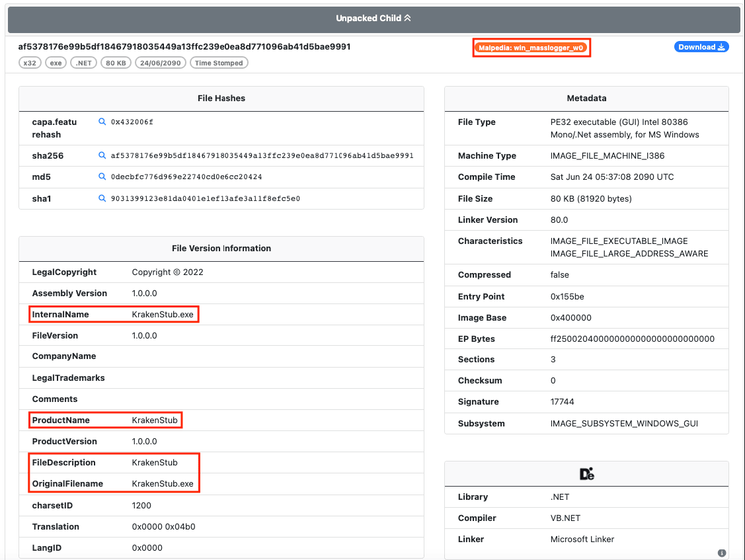This screenshot has height=560, width=745.
Task: Open the Malpedia win_masslogger_w0 tag
Action: pyautogui.click(x=531, y=48)
